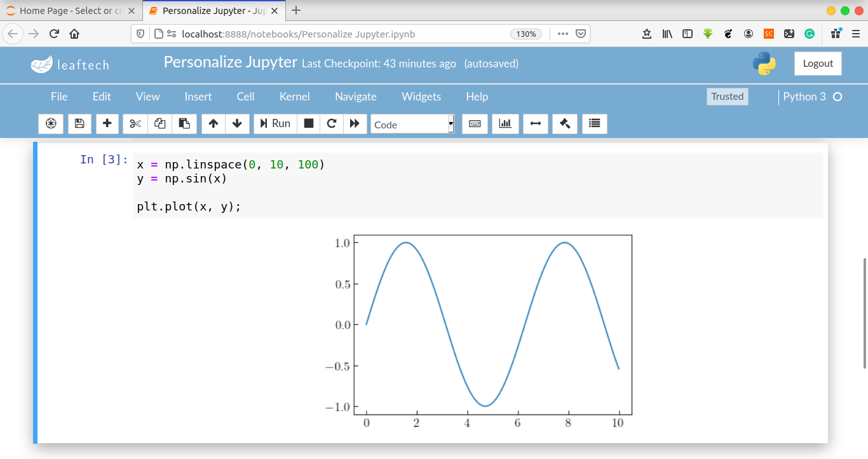Toggle the Trusted notebook indicator
868x459 pixels.
(727, 97)
